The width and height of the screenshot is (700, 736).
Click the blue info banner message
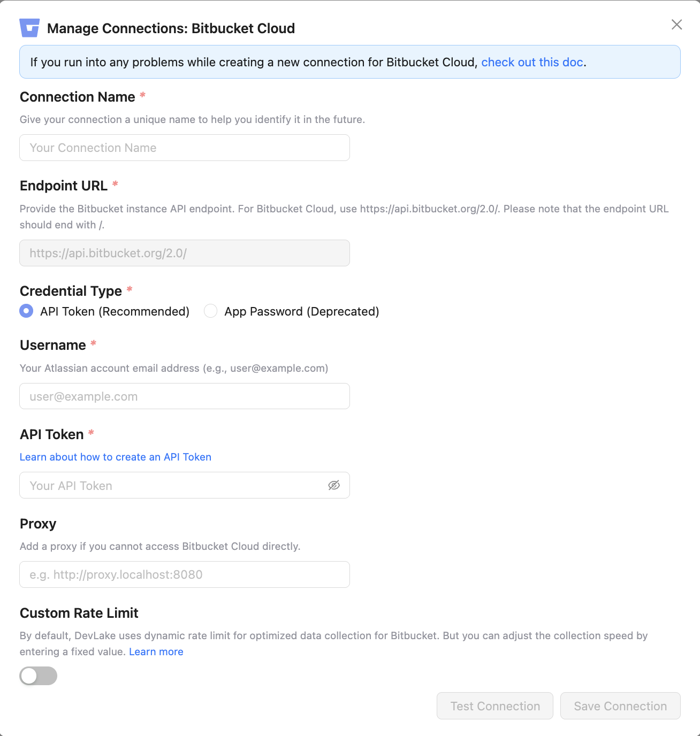point(252,62)
